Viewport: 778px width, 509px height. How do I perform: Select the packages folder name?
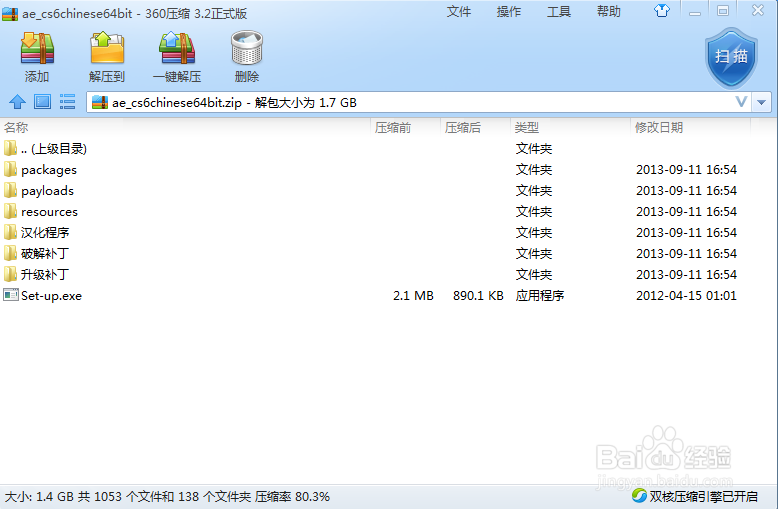49,170
